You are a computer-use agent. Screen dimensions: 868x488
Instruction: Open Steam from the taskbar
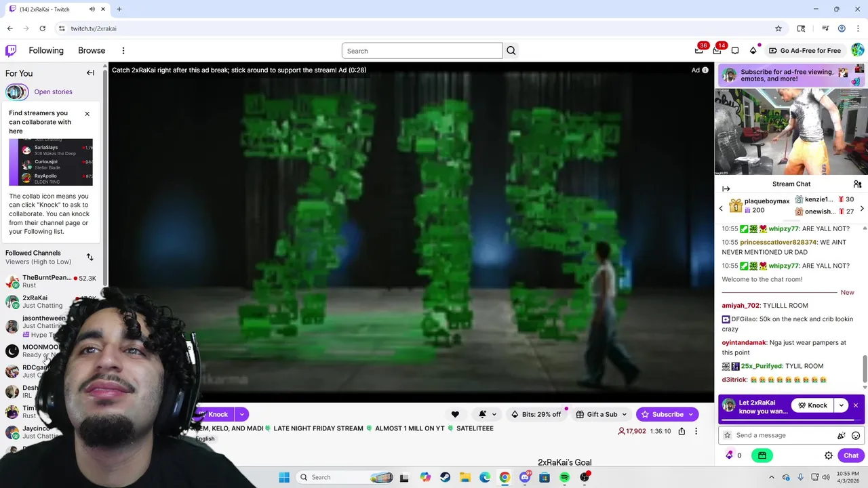pyautogui.click(x=445, y=477)
